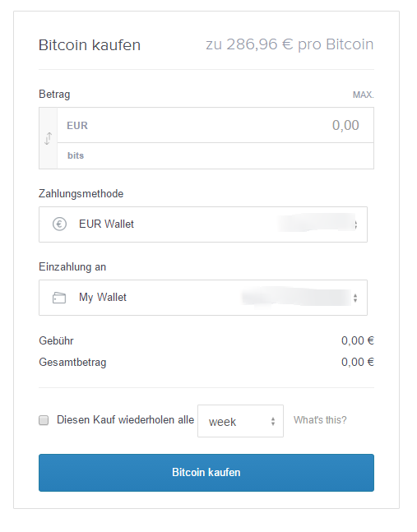Click the blue Bitcoin kaufen button
The image size is (417, 532).
[206, 473]
